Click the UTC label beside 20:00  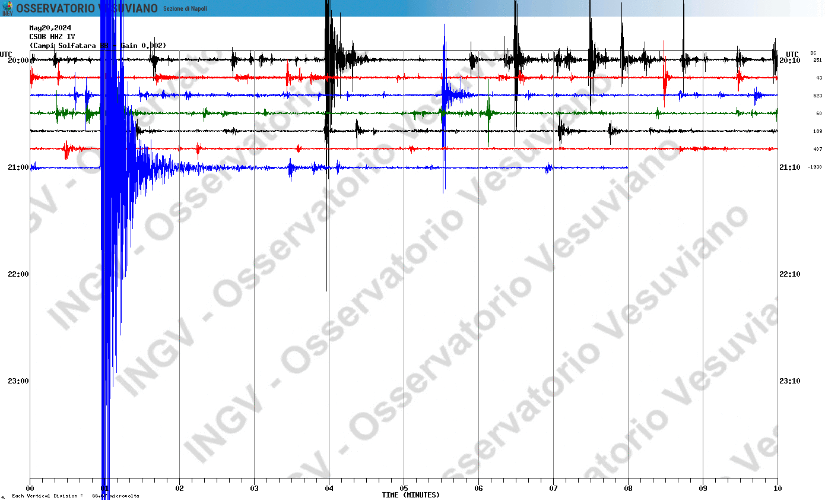pos(6,54)
